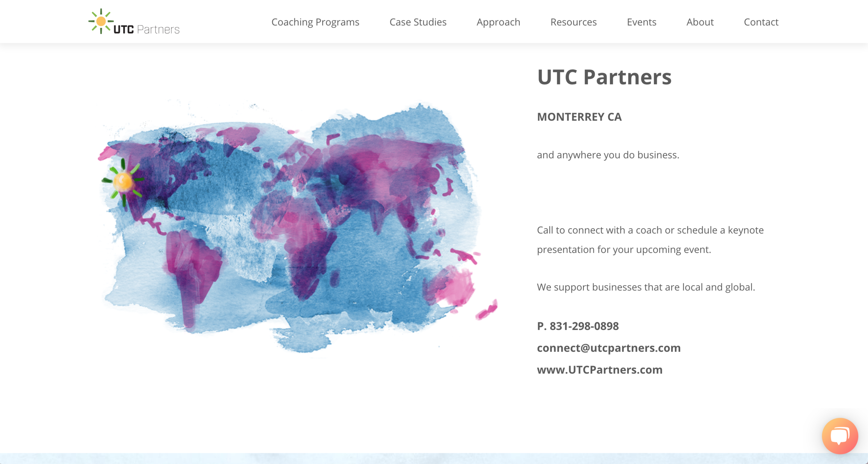Go to Case Studies page
The width and height of the screenshot is (868, 464).
click(418, 22)
